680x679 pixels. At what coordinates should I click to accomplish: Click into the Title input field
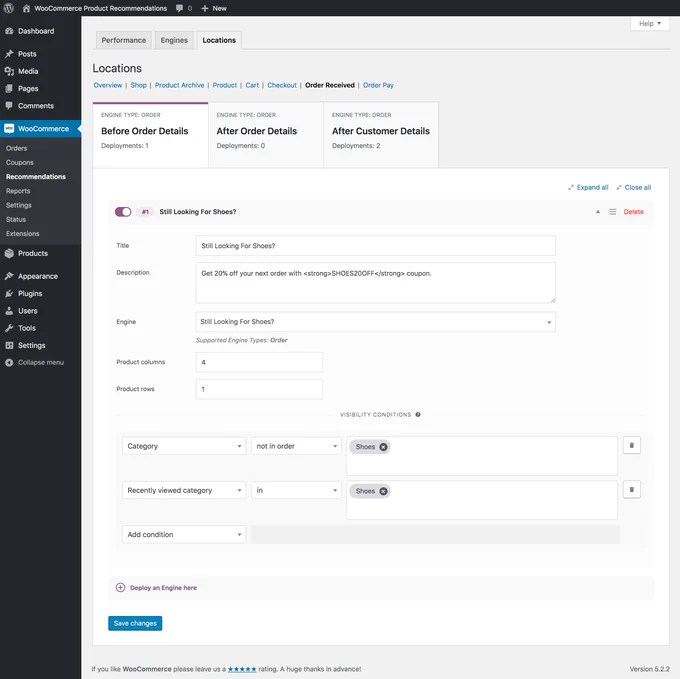pyautogui.click(x=376, y=245)
